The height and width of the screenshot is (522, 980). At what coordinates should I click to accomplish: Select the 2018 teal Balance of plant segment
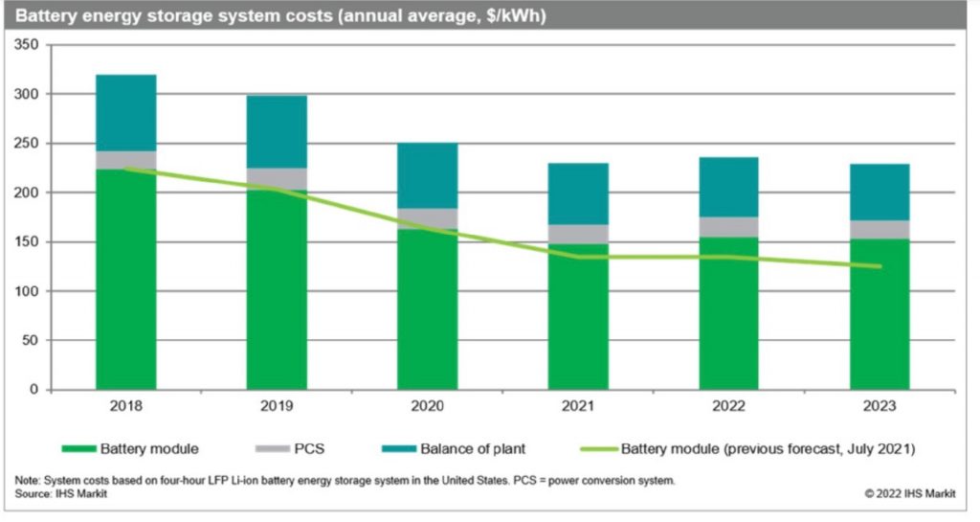pos(126,113)
